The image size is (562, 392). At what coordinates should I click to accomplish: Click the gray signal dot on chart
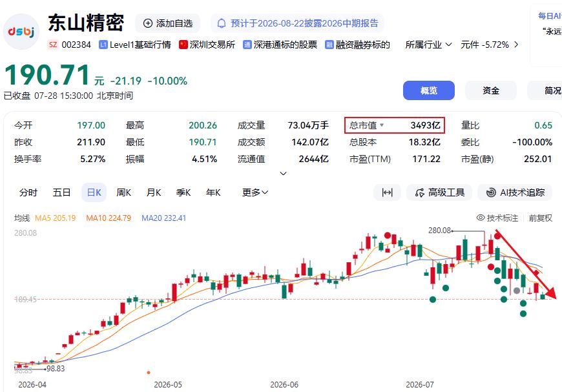517,291
